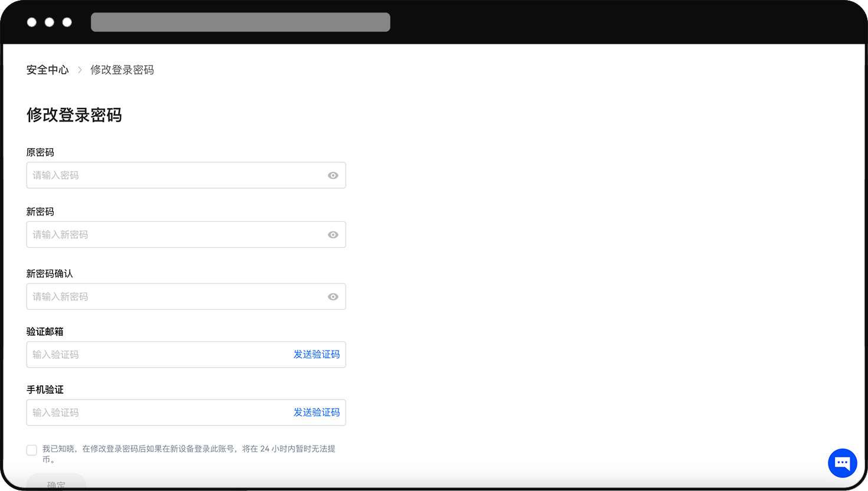868x491 pixels.
Task: Send verification code to the phone
Action: coord(317,413)
